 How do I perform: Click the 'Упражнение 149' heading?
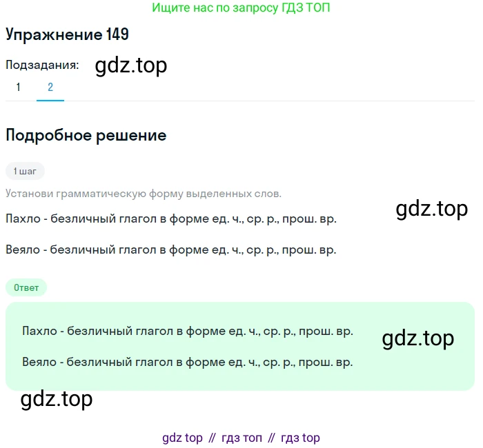click(67, 34)
